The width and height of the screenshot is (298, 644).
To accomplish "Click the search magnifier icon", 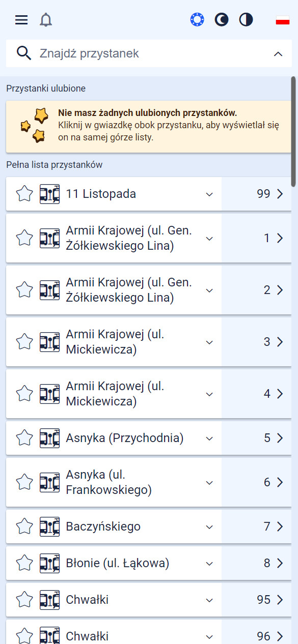I will [x=24, y=53].
